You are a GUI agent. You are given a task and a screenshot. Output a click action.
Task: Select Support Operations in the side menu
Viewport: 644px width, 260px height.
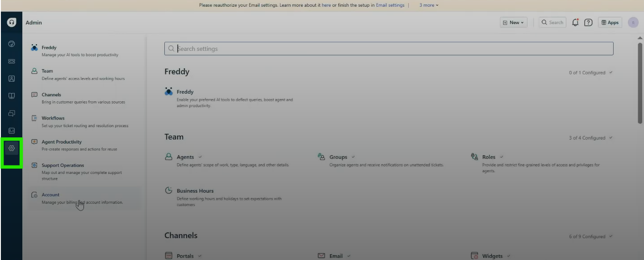63,165
